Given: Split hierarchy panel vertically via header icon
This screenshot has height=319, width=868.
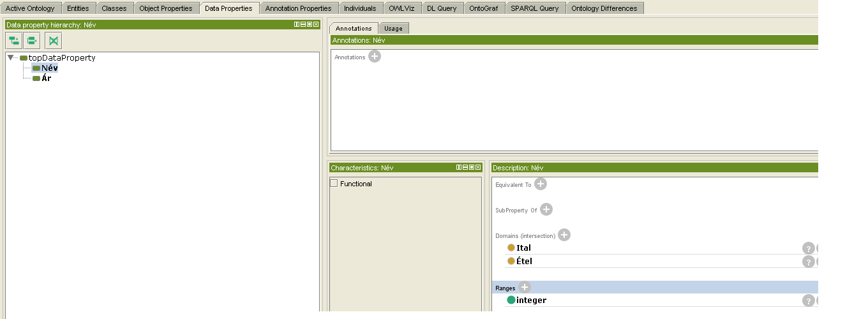Looking at the screenshot, I should coord(297,24).
